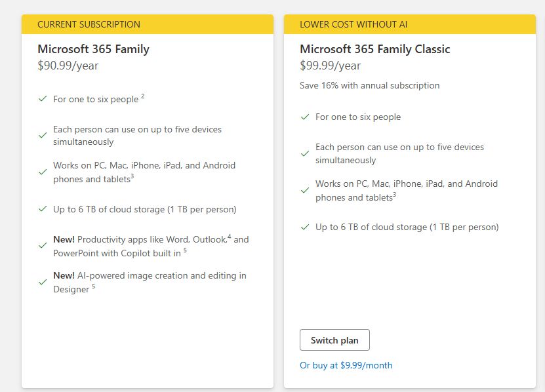The height and width of the screenshot is (392, 545).
Task: Click the Microsoft 365 Family title
Action: click(x=93, y=49)
